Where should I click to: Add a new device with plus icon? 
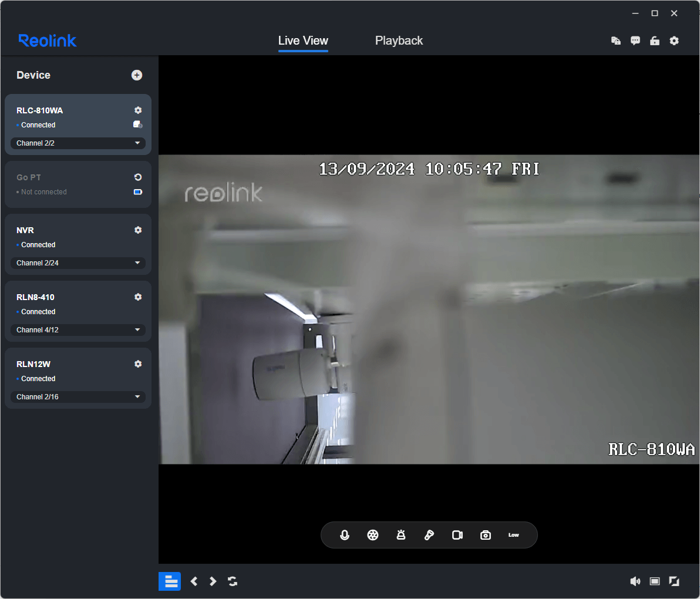(137, 75)
